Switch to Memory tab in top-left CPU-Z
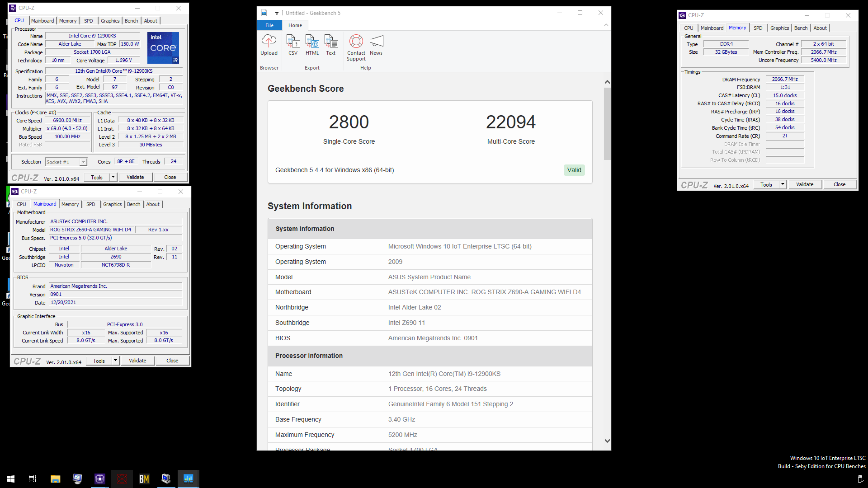The width and height of the screenshot is (868, 488). tap(68, 21)
